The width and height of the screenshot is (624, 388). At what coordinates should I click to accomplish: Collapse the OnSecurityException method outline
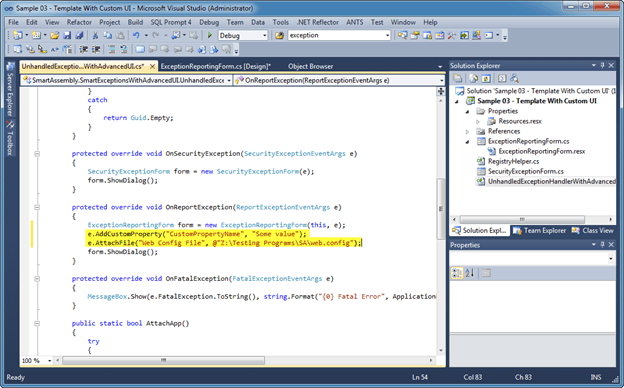click(37, 154)
